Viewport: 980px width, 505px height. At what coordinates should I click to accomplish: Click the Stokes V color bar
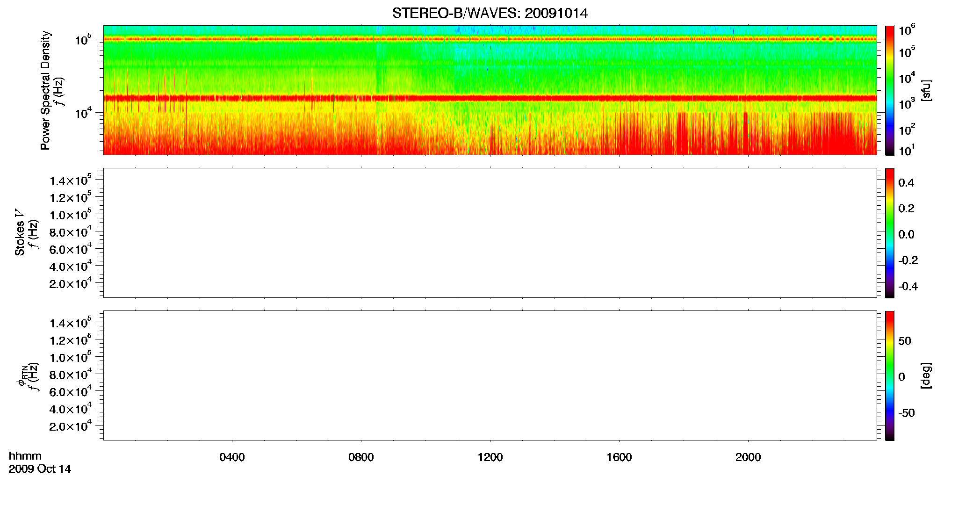(x=890, y=233)
